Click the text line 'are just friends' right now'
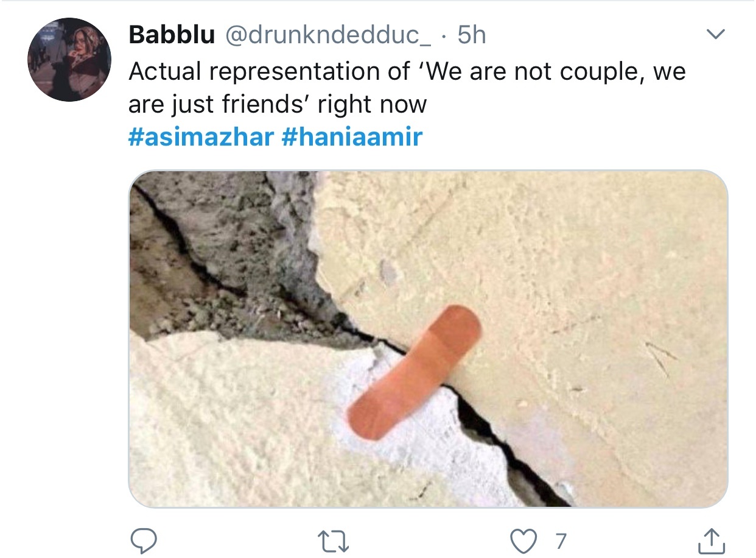 tap(278, 105)
